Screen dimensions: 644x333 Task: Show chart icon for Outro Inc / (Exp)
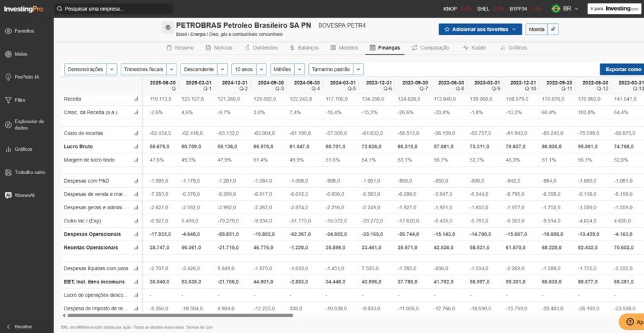(136, 221)
